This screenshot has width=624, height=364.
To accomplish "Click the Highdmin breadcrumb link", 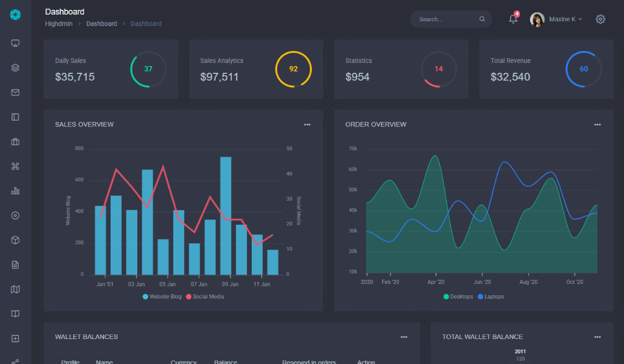I will coord(59,24).
